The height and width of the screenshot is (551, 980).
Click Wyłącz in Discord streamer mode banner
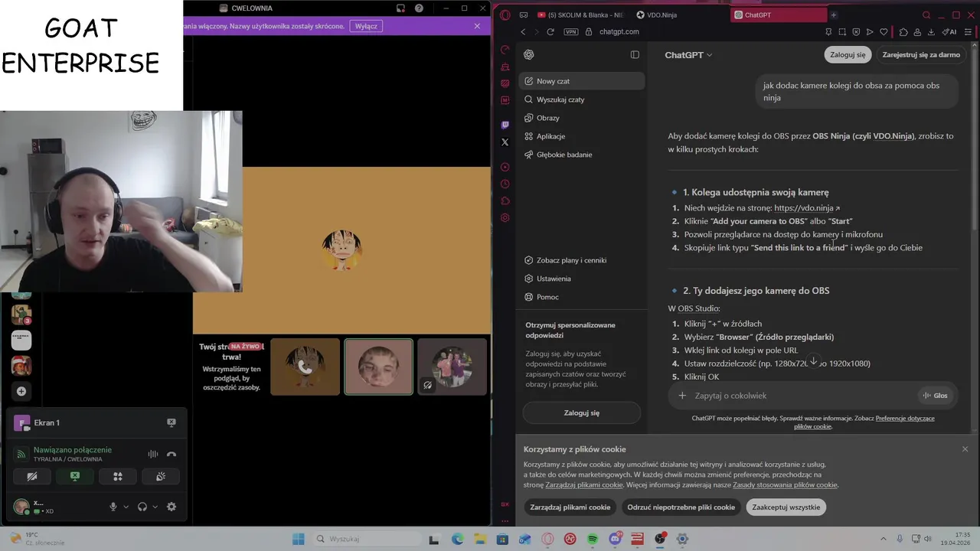coord(366,26)
